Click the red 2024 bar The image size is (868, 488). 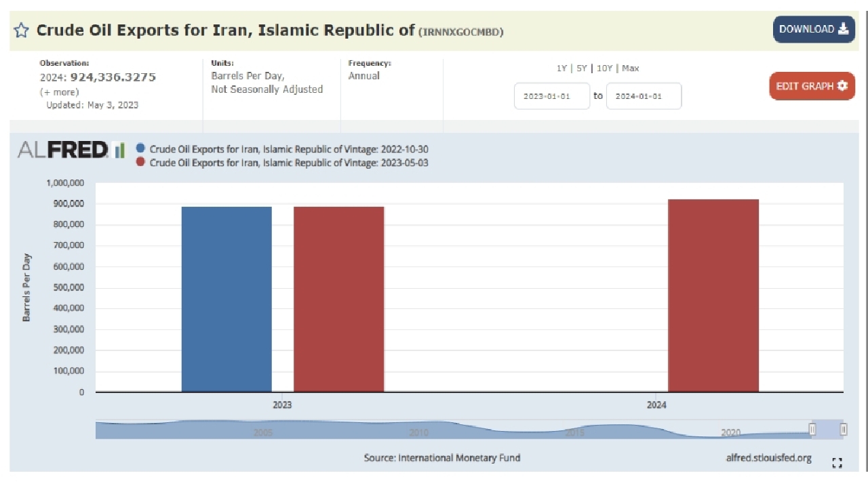(x=713, y=296)
